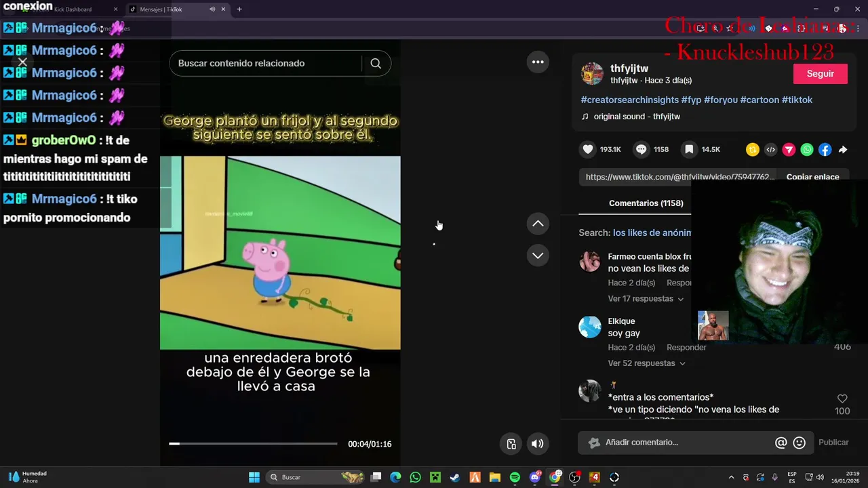Click the video URL field
The height and width of the screenshot is (488, 868).
(x=679, y=177)
